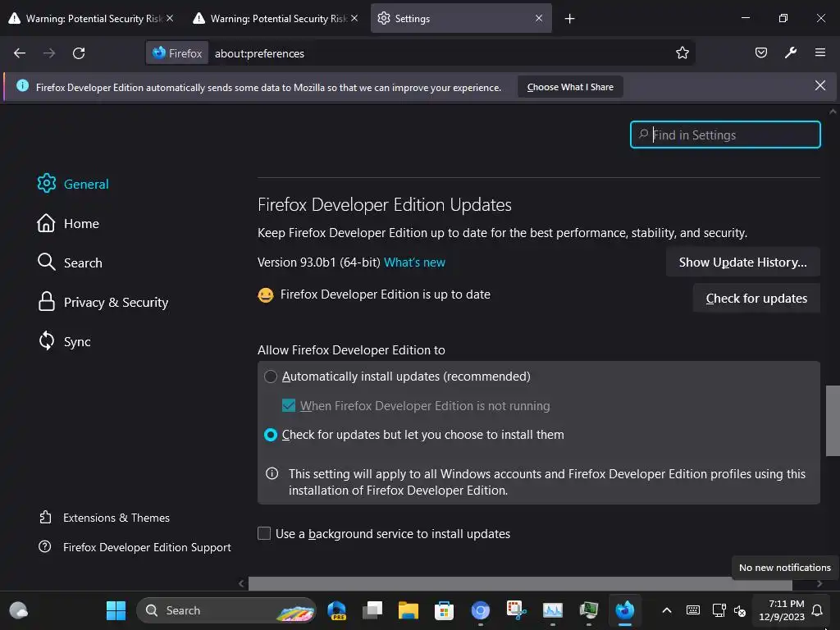This screenshot has width=840, height=630.
Task: Enable Use a background service to install updates
Action: point(264,533)
